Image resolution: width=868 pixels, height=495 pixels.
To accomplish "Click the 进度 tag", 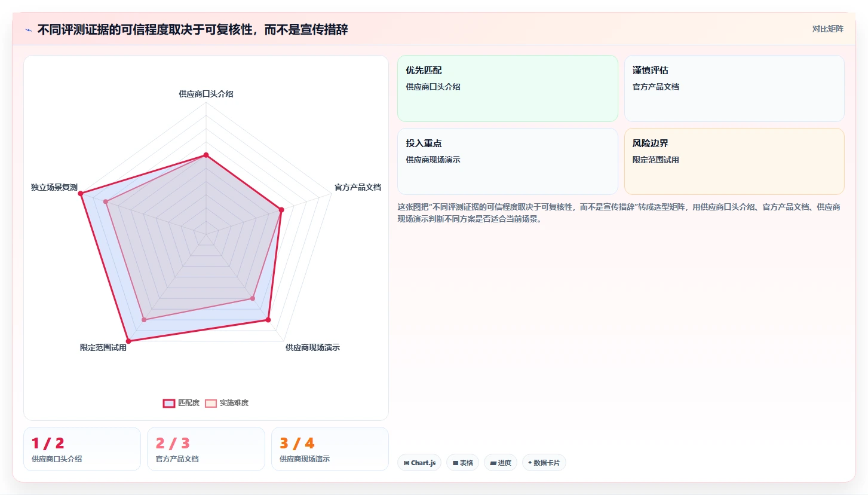I will point(501,463).
